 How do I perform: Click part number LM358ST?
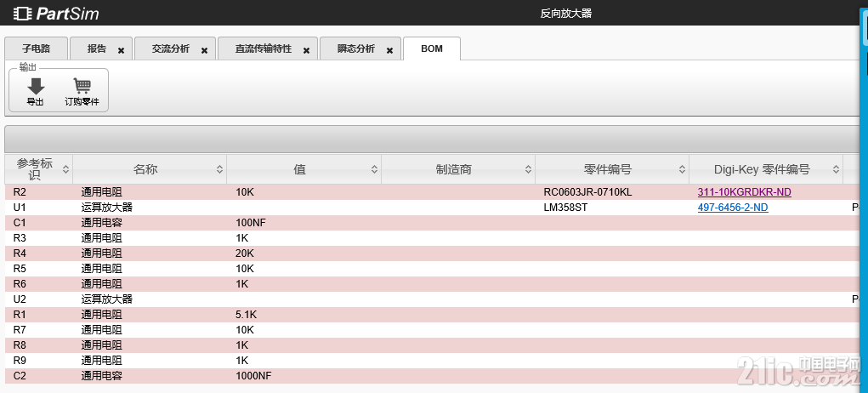(x=565, y=208)
